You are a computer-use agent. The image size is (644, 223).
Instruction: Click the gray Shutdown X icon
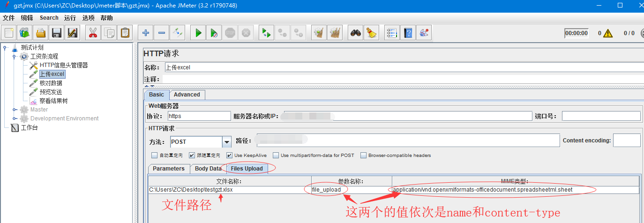(x=246, y=33)
